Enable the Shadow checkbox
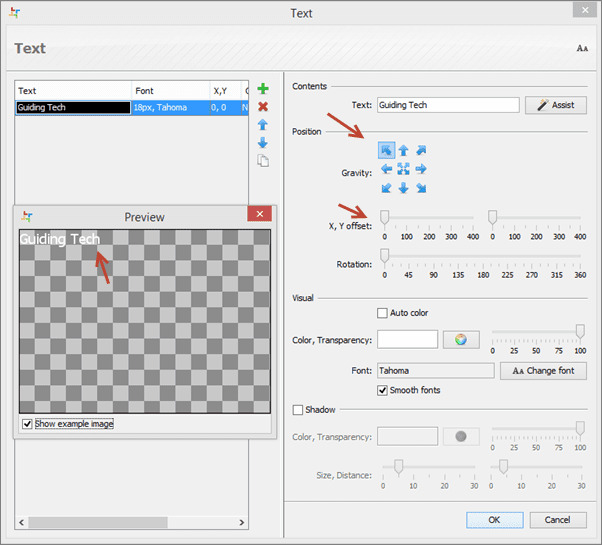The height and width of the screenshot is (545, 602). pyautogui.click(x=298, y=410)
